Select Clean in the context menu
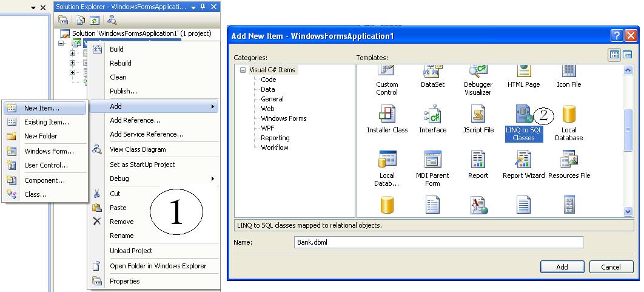The image size is (644, 292). 154,77
